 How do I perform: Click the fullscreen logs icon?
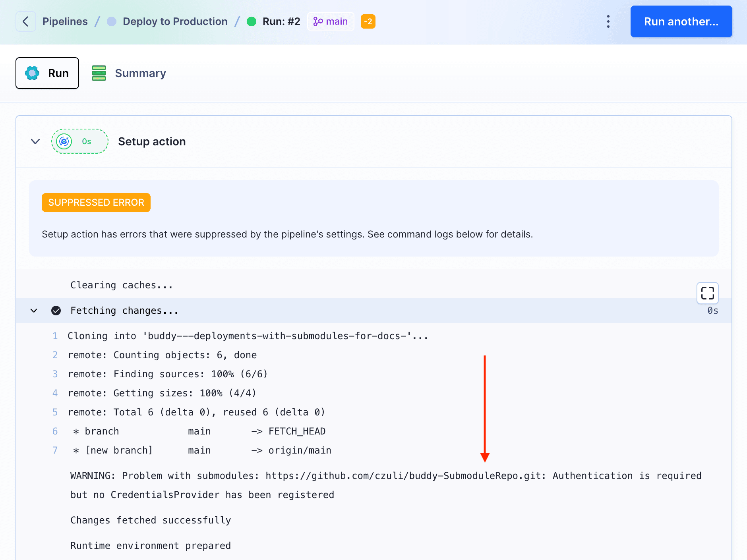click(707, 293)
